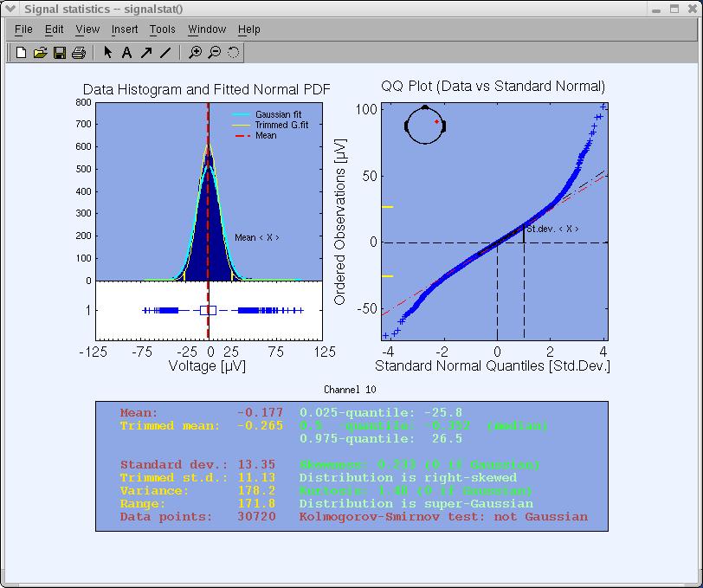703x588 pixels.
Task: Save the figure with the floppy disk icon
Action: [x=60, y=53]
